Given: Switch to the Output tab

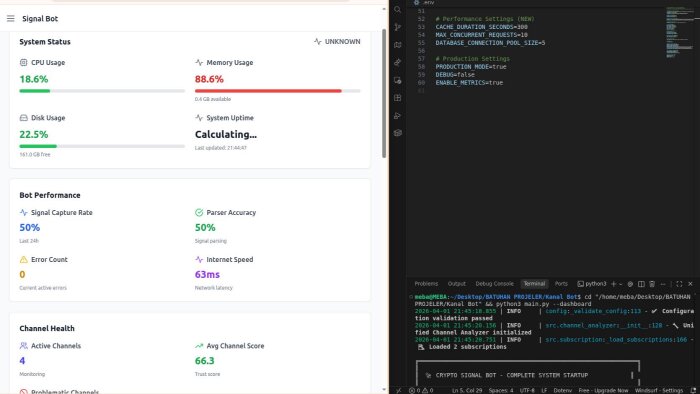Looking at the screenshot, I should pos(457,284).
